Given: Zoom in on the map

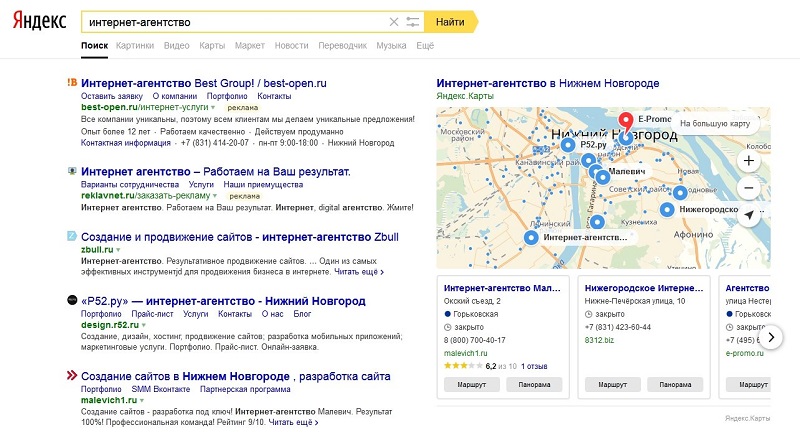Looking at the screenshot, I should [x=748, y=161].
